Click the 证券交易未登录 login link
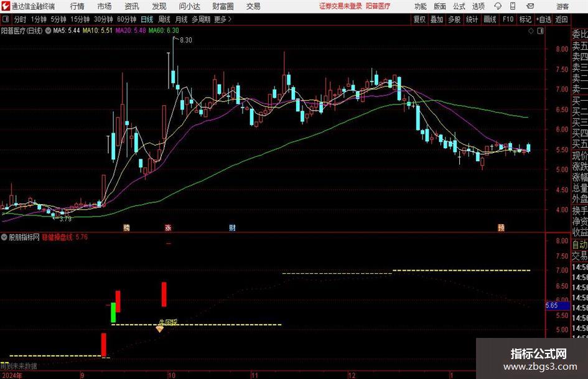 point(340,6)
